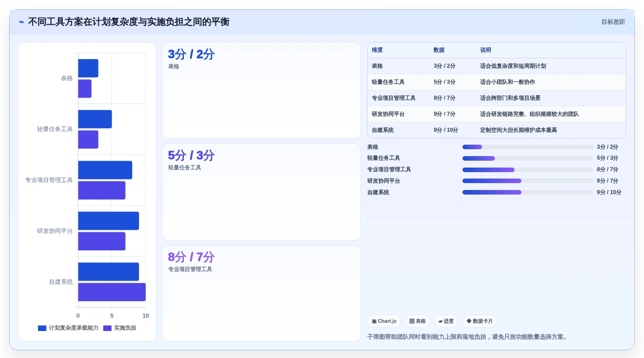644x358 pixels.
Task: Click the 表格 progress bar
Action: click(x=527, y=147)
